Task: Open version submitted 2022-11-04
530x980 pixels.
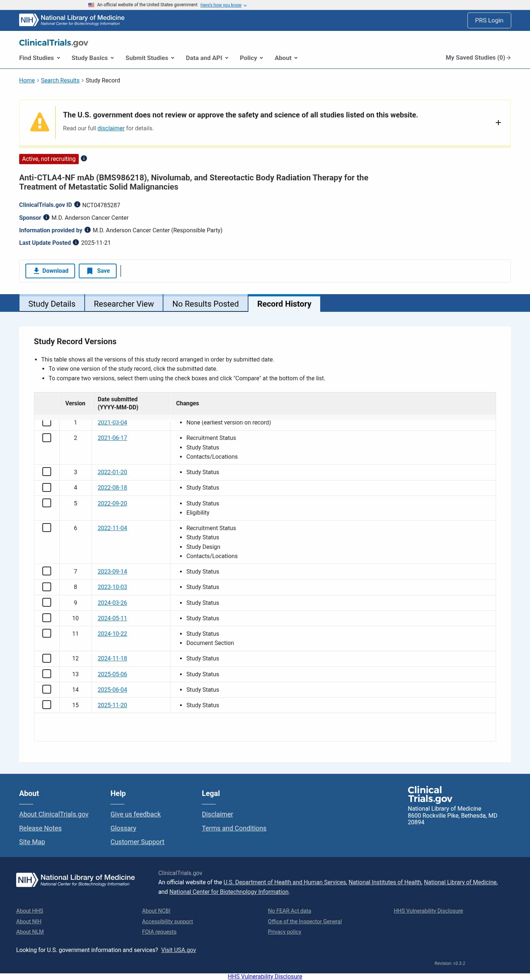Action: 112,528
